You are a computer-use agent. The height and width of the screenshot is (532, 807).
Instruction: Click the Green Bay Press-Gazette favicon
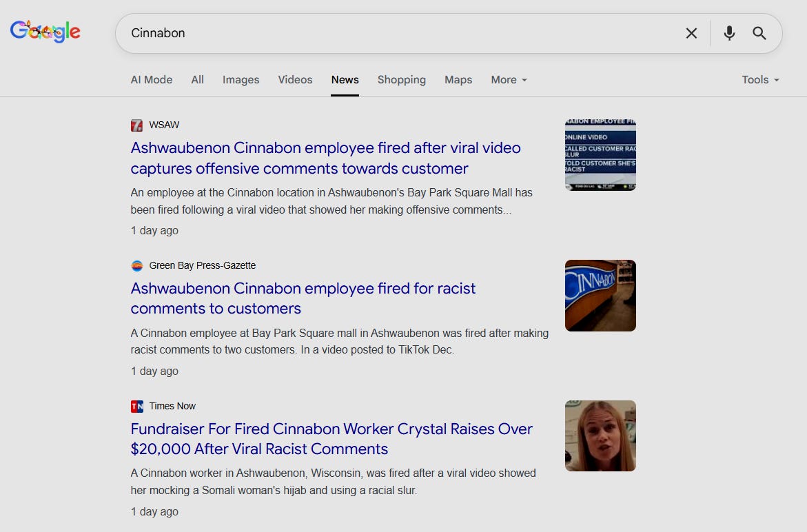coord(136,265)
